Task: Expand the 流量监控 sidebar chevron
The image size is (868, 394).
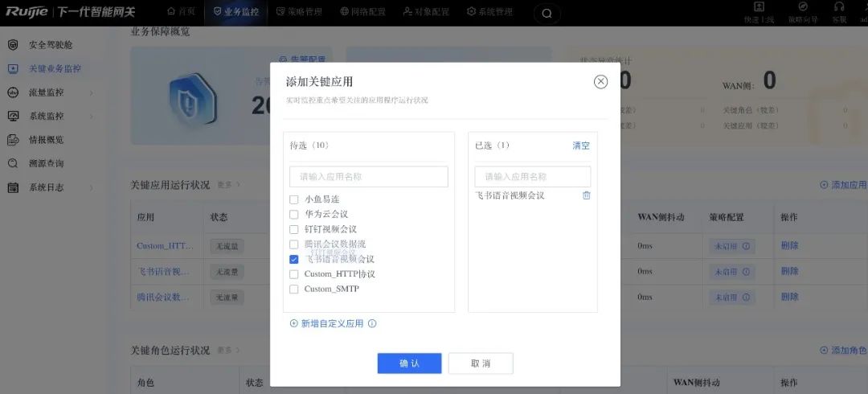Action: pyautogui.click(x=92, y=92)
